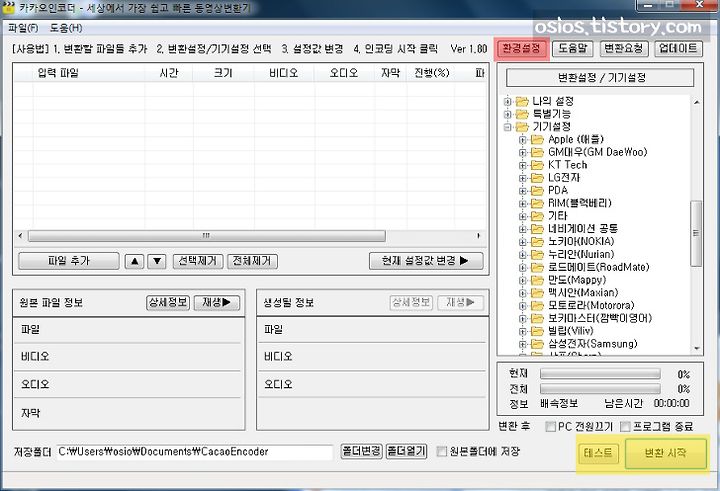Click the 변환 시작 button
Image resolution: width=720 pixels, height=491 pixels.
tap(665, 453)
